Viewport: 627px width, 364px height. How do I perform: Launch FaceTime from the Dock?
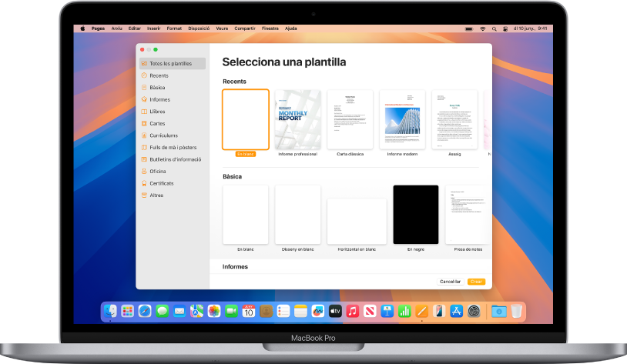[x=231, y=311]
